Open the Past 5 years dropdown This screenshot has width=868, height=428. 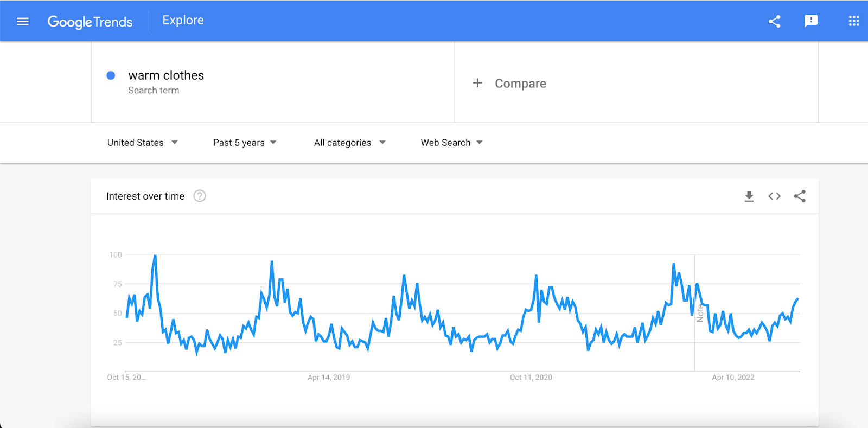coord(245,143)
